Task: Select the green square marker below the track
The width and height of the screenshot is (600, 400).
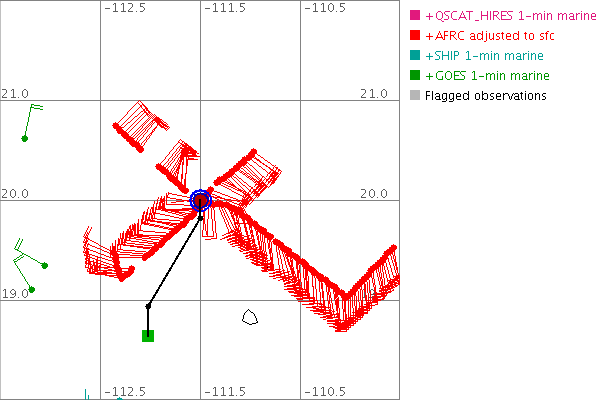Action: tap(148, 335)
